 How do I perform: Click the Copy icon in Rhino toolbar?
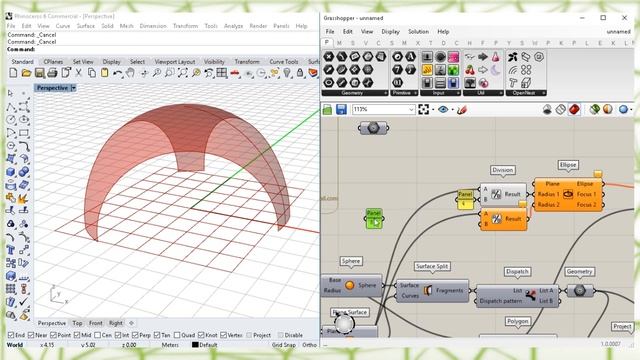[x=92, y=73]
